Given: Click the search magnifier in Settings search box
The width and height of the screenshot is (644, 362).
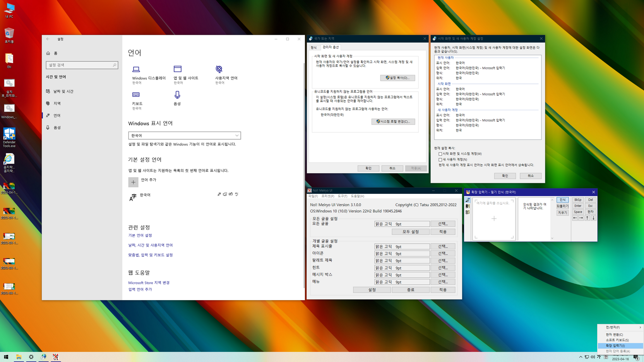Looking at the screenshot, I should (115, 65).
